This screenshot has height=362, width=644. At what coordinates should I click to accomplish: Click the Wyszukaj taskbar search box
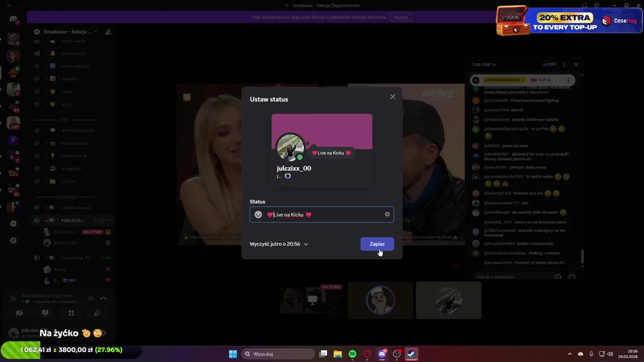point(278,354)
